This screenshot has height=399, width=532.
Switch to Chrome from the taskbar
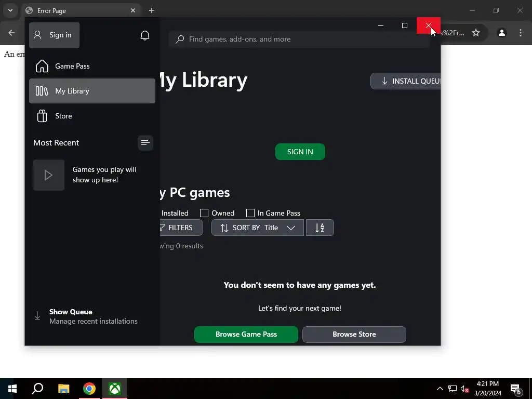[x=89, y=389]
